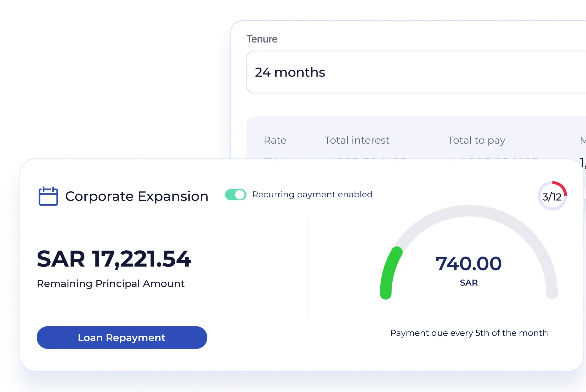Click the SAR 17,221.54 amount

tap(114, 259)
